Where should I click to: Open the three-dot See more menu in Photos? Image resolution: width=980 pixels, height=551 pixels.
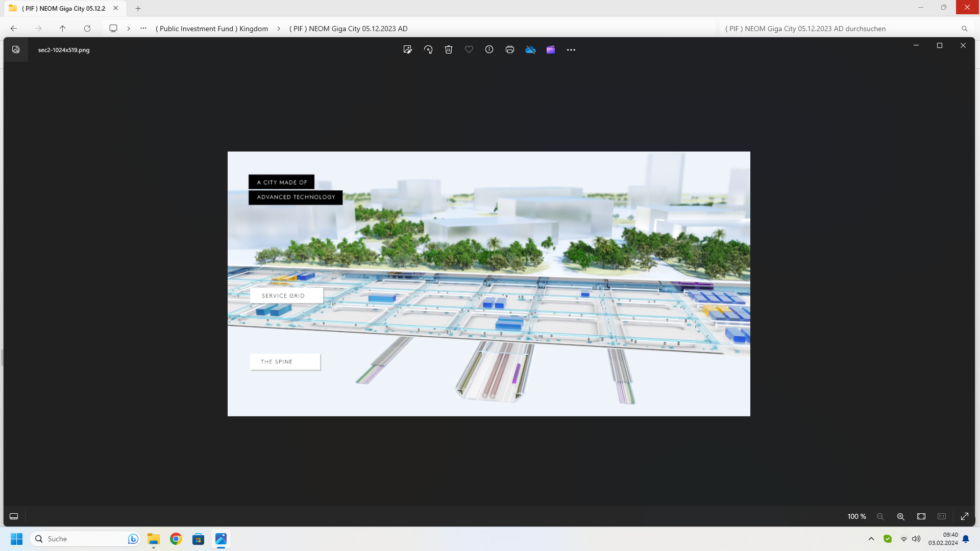[571, 49]
